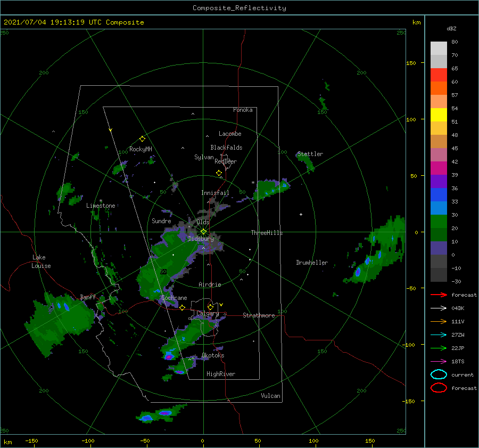Click the yellow 51-54 dBZ color band
The height and width of the screenshot is (448, 479).
[x=439, y=115]
